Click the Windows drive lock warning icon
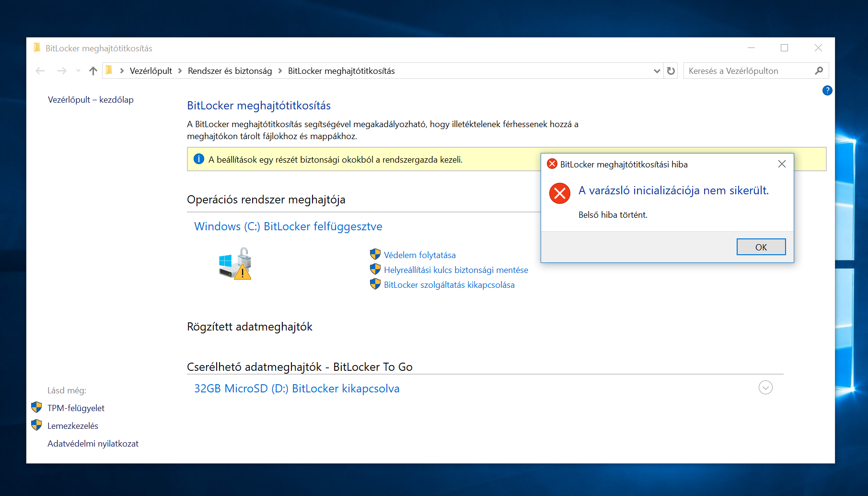868x496 pixels. [x=235, y=263]
